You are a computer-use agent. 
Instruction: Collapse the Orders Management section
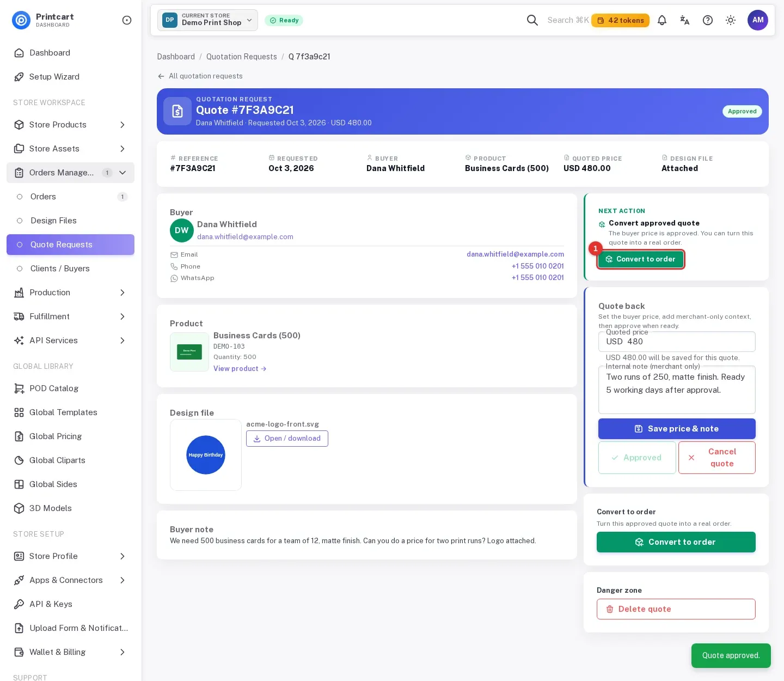tap(71, 173)
